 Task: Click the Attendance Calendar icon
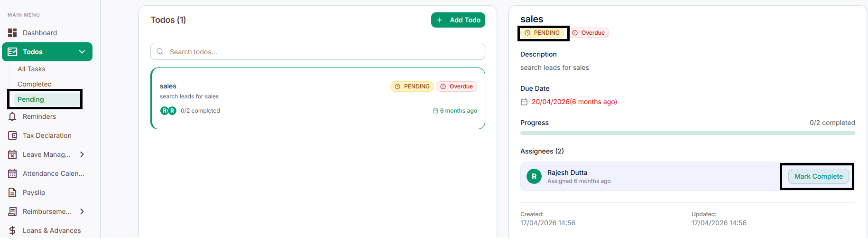click(x=12, y=173)
